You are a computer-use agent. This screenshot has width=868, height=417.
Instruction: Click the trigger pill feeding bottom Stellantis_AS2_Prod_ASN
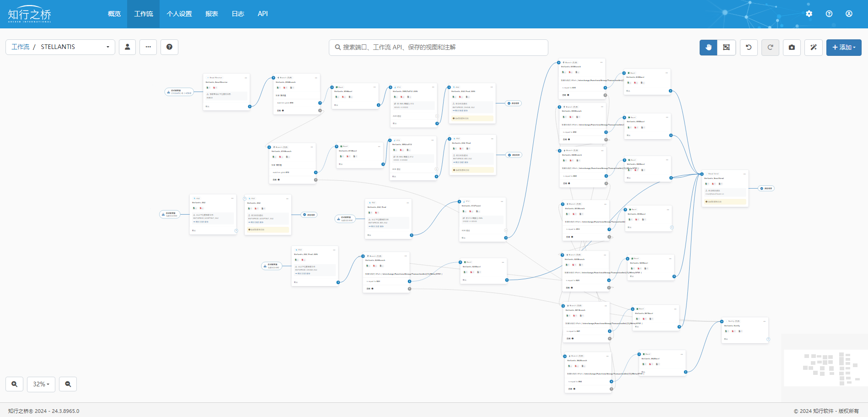[x=272, y=266]
